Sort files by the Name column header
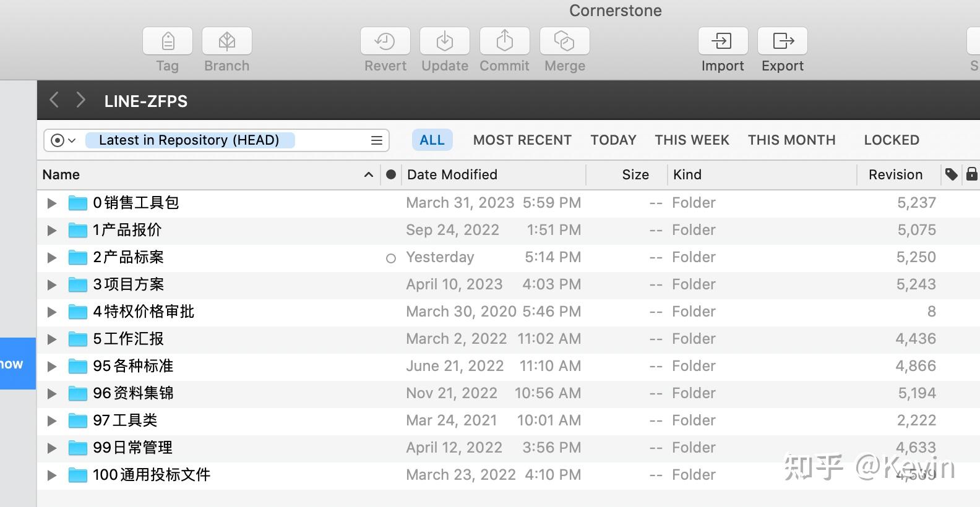Image resolution: width=980 pixels, height=507 pixels. pos(61,175)
